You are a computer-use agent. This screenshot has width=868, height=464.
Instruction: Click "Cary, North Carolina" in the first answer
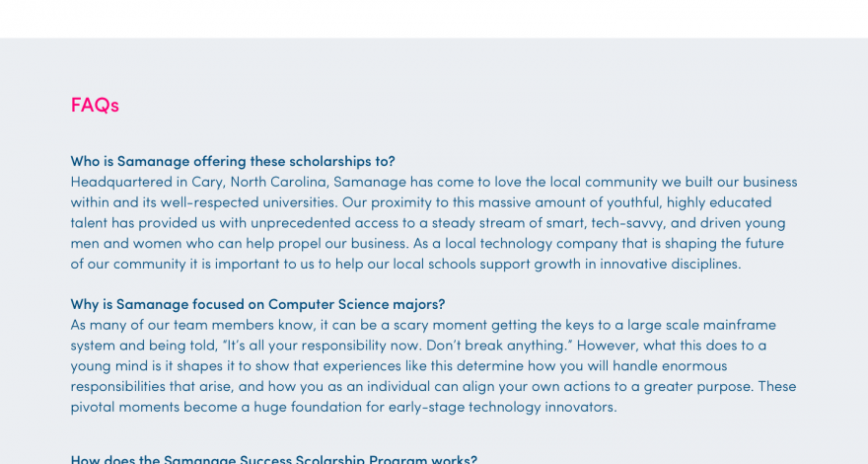(256, 182)
